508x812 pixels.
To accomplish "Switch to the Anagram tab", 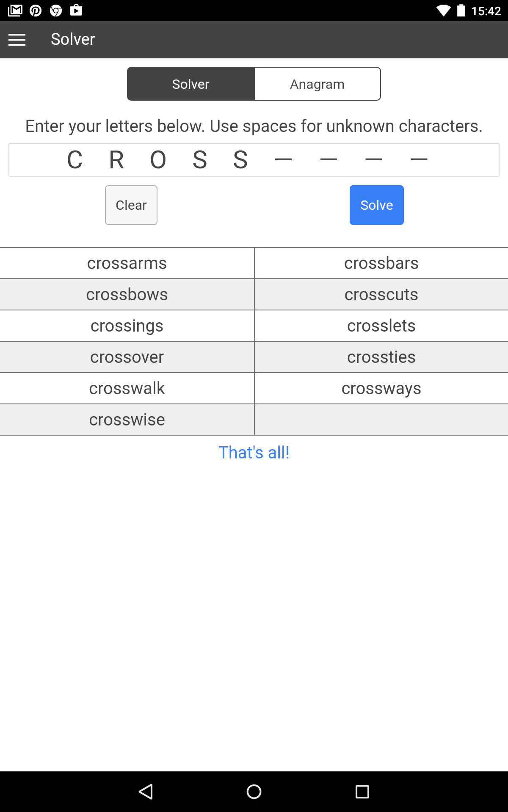I will 317,84.
